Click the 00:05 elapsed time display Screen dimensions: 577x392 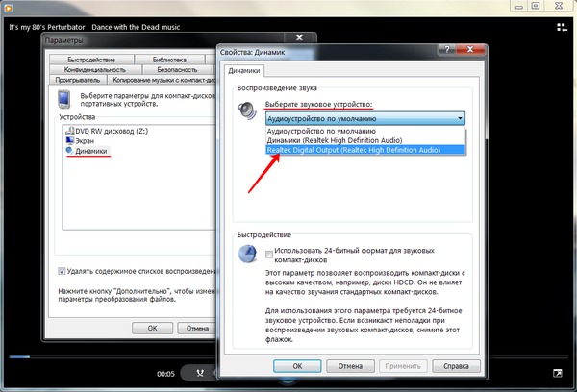tap(165, 374)
